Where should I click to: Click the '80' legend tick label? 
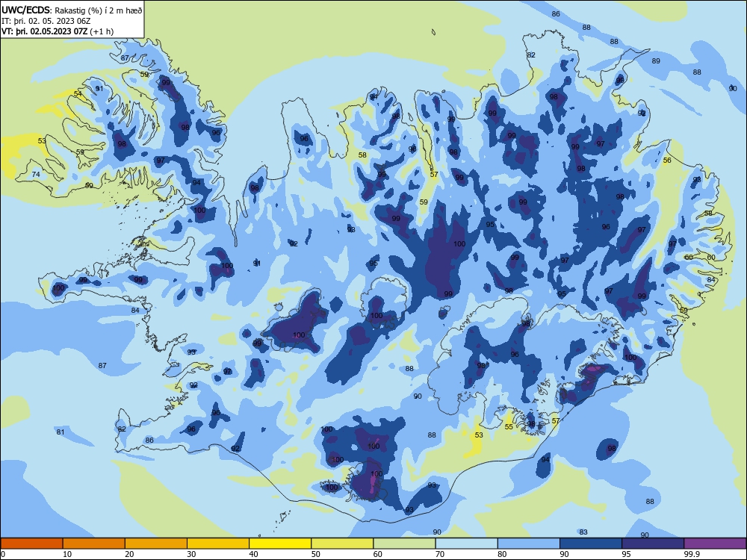coord(502,554)
